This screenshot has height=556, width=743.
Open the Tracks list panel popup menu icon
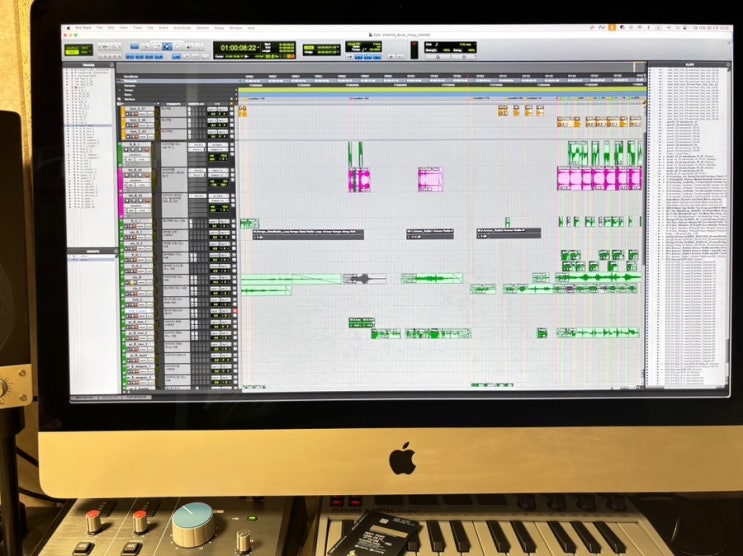point(111,65)
